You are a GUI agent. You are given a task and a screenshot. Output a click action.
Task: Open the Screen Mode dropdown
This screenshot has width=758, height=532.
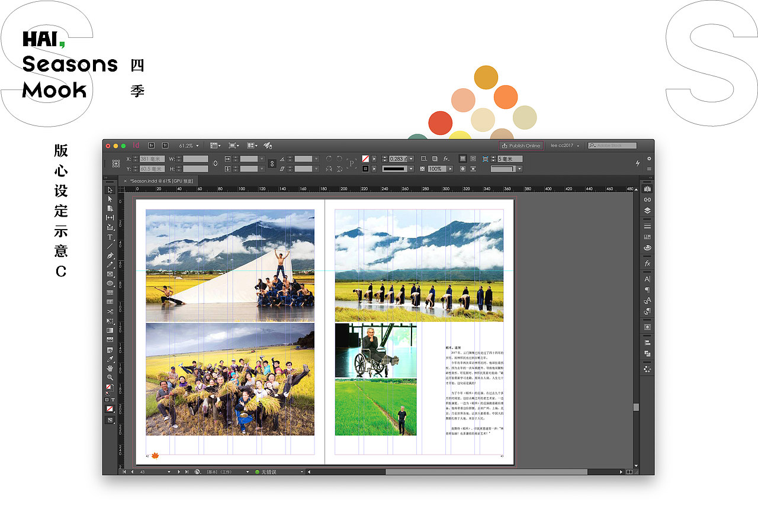[x=233, y=146]
